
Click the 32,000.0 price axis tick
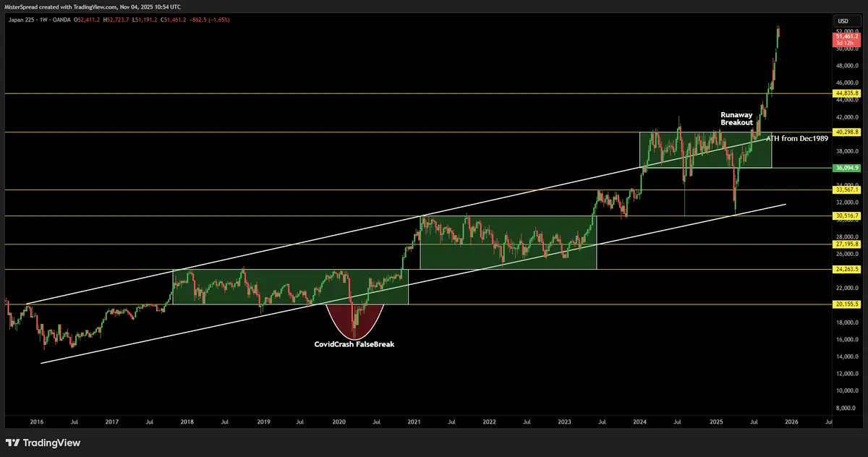click(x=848, y=202)
